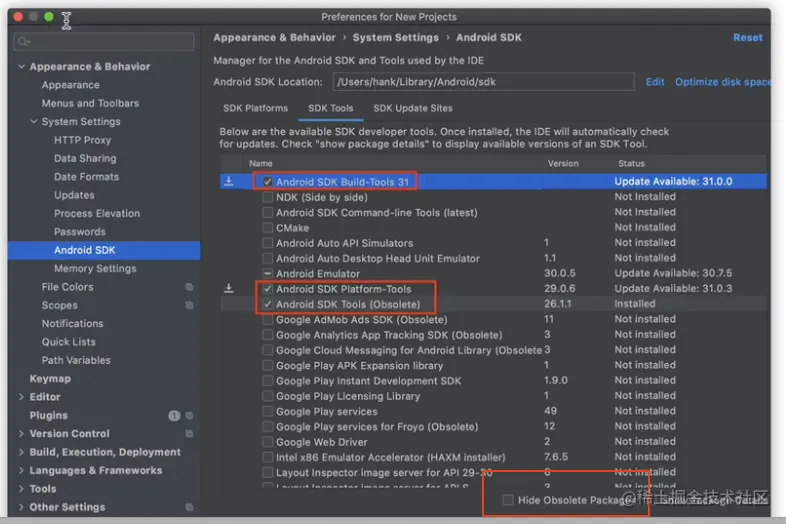786x524 pixels.
Task: Click the download icon beside Android SDK Platform-Tools
Action: click(x=229, y=289)
